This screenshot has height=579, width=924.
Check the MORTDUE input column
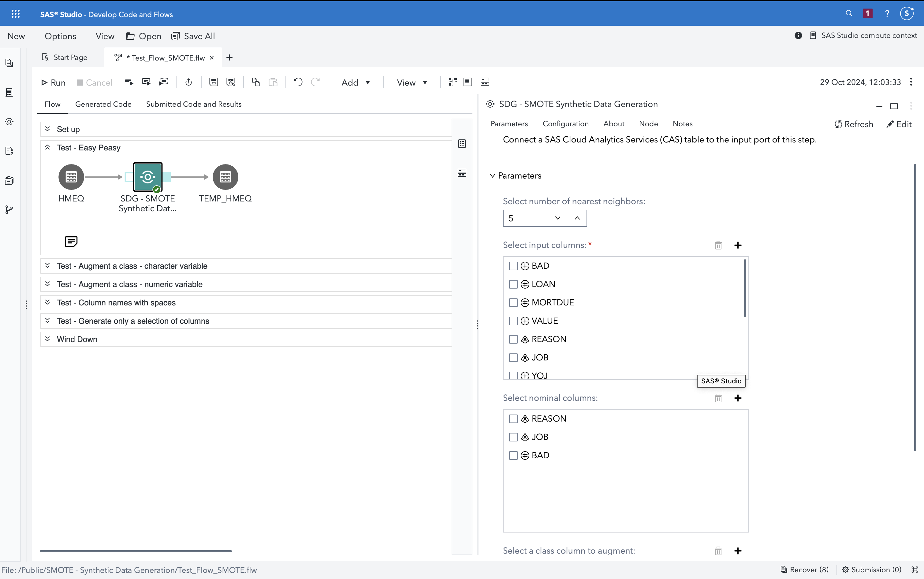513,303
